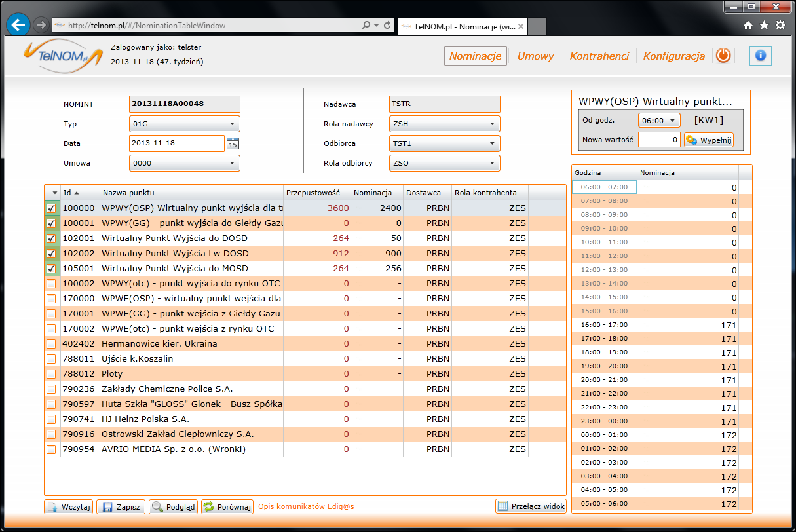Open browser tools gear icon

[780, 26]
